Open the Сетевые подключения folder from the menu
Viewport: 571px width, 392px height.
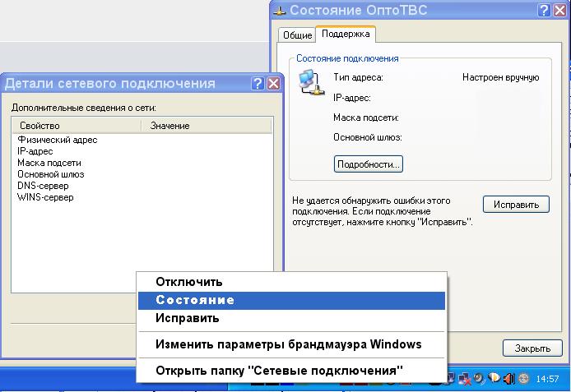[279, 371]
